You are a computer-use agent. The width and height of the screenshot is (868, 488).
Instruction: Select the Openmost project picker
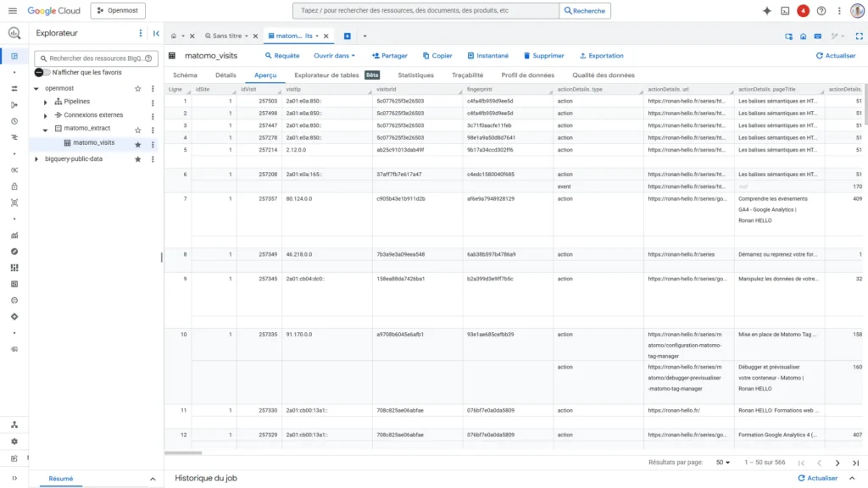[x=118, y=11]
